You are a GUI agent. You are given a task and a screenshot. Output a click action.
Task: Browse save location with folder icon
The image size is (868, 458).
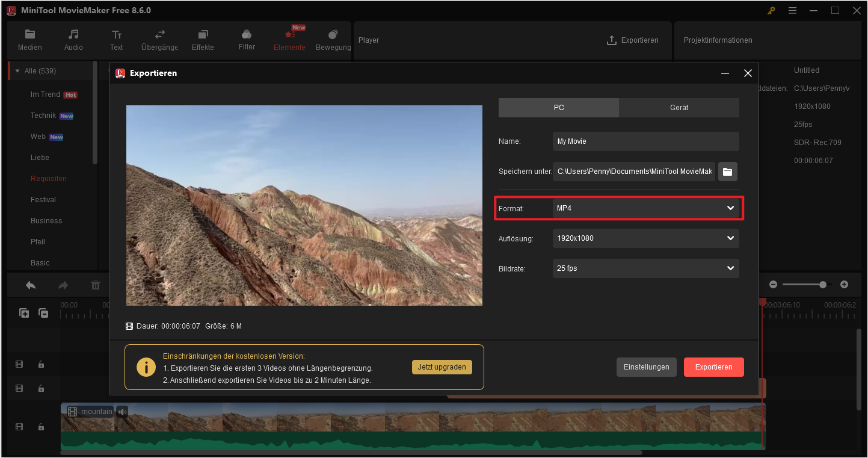727,171
